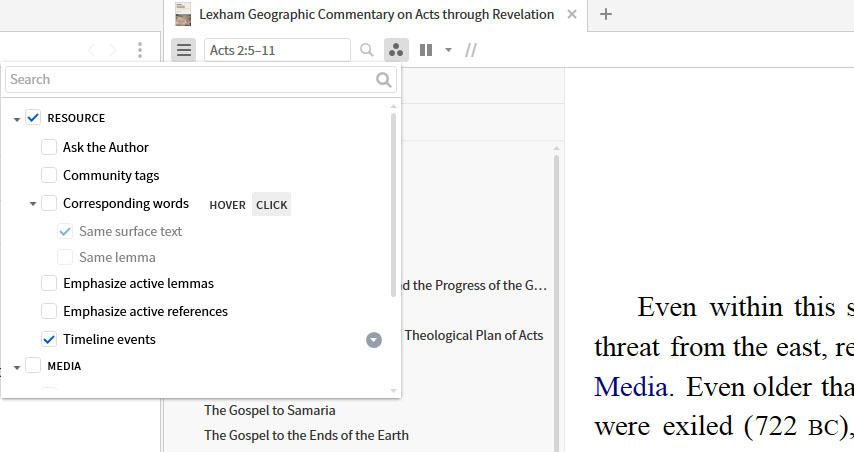Click the filter list vertical scrollbar thumb
The width and height of the screenshot is (854, 452).
tap(393, 205)
